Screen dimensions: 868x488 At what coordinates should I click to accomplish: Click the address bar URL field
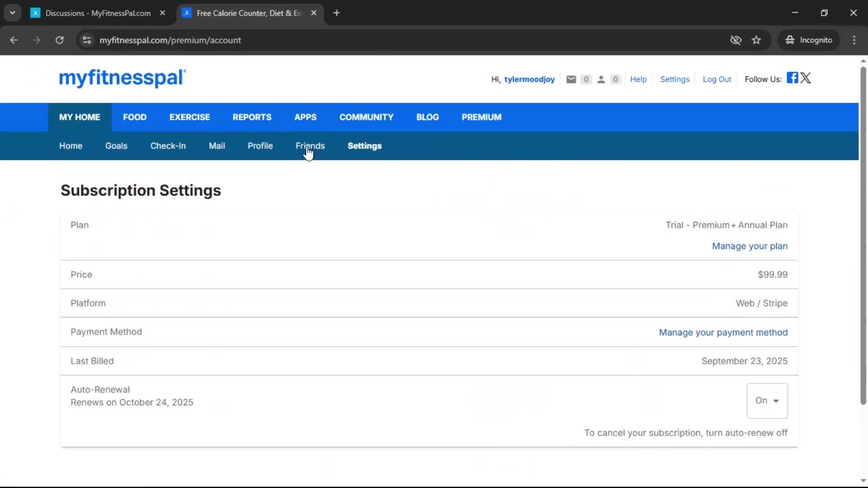click(407, 40)
